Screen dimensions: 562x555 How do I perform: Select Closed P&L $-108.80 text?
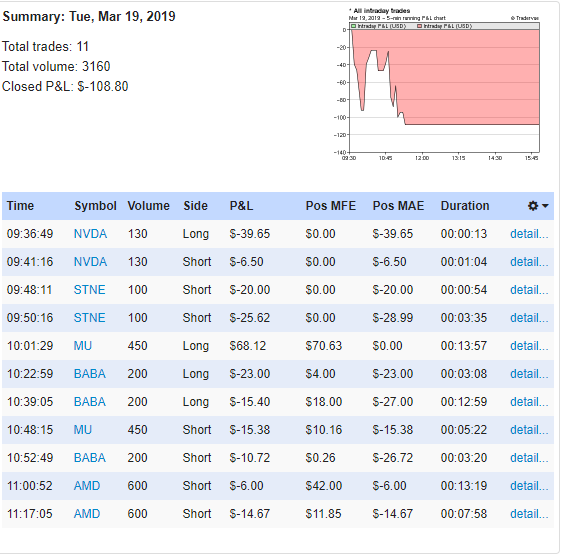click(65, 86)
